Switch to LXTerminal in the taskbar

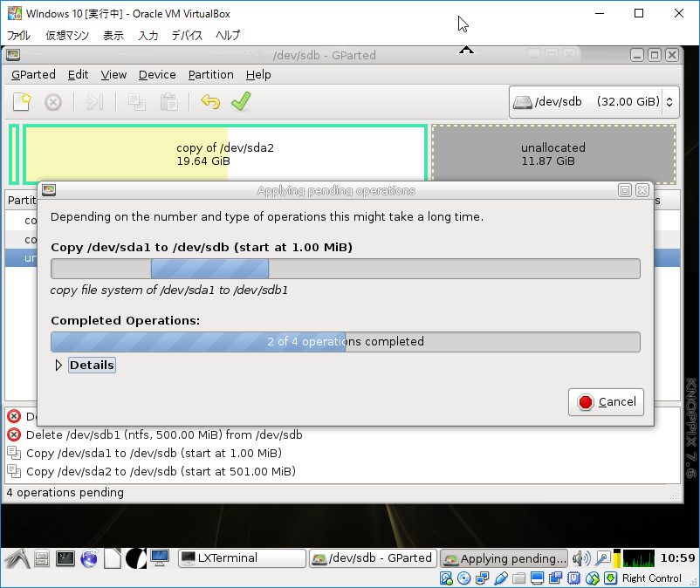click(x=242, y=558)
